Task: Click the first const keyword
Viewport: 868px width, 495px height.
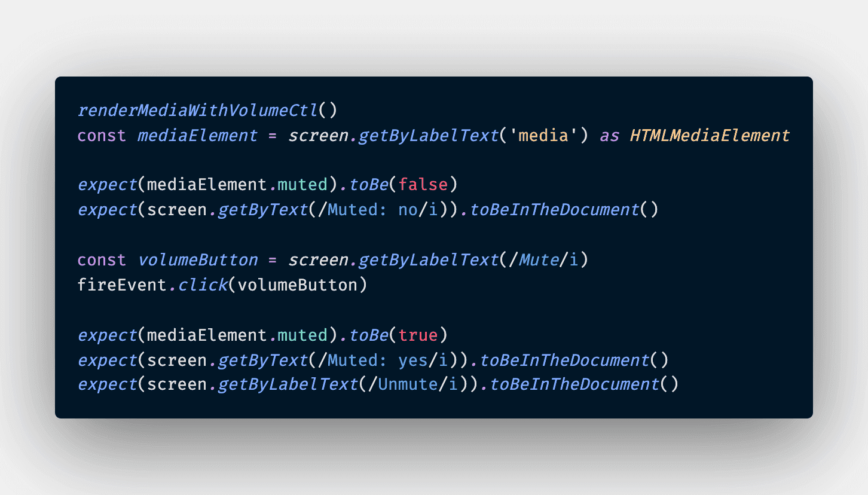Action: pos(102,136)
